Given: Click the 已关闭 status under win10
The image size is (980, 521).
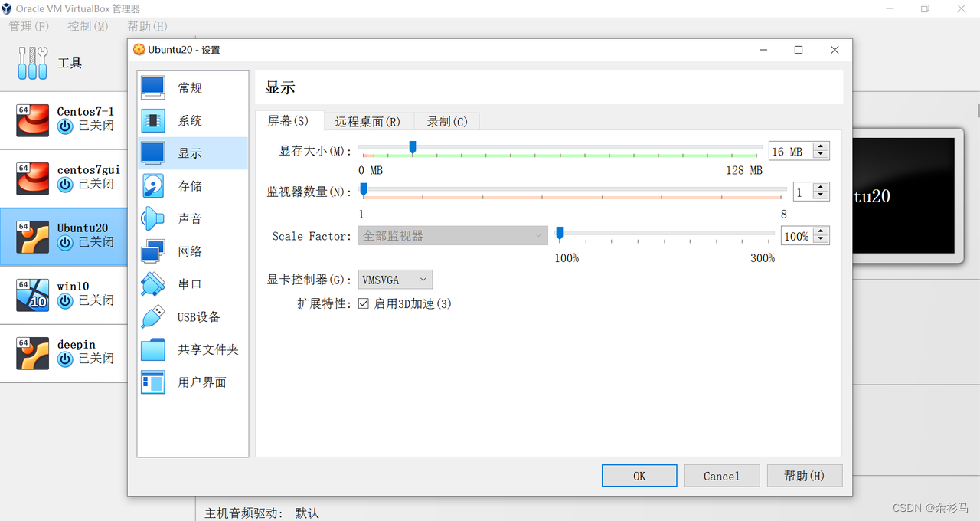Looking at the screenshot, I should 96,300.
